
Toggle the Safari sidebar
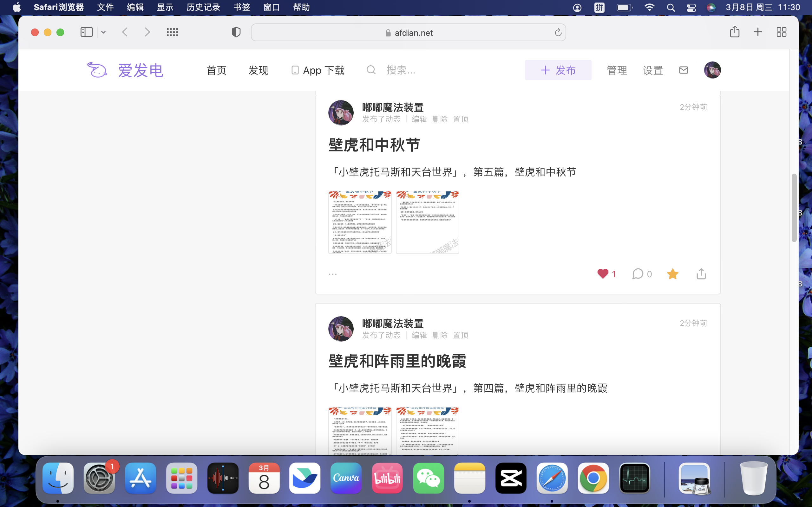click(87, 32)
